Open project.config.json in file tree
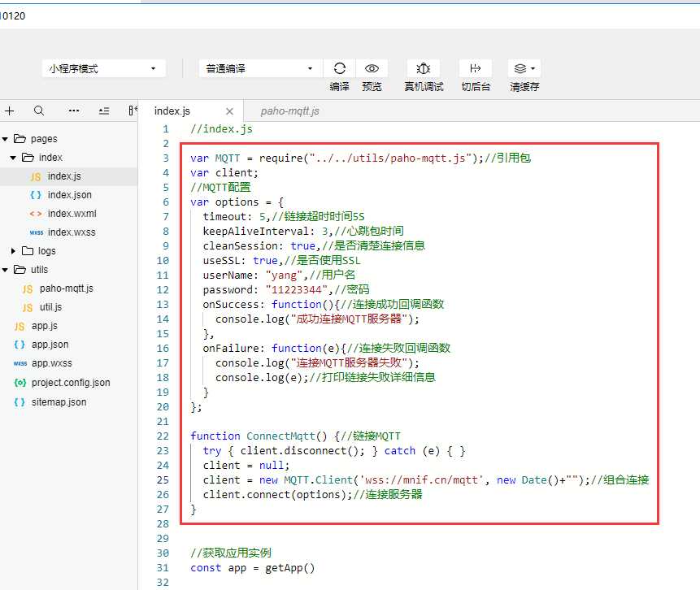 pos(71,383)
